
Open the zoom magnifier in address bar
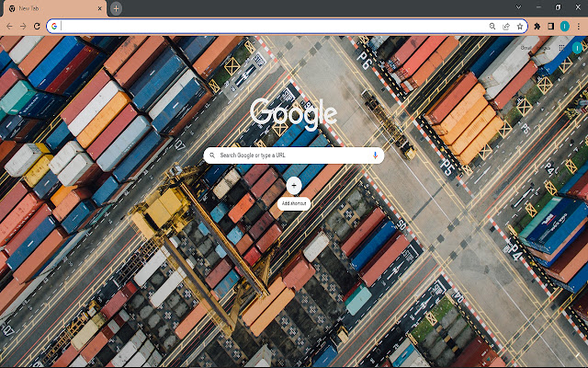tap(492, 27)
